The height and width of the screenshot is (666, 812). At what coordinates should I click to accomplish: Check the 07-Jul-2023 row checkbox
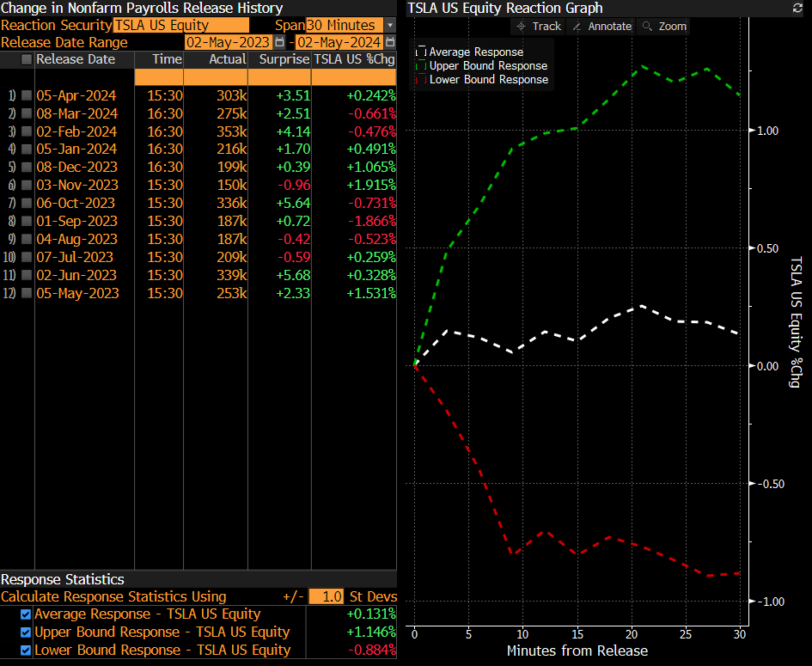coord(26,257)
